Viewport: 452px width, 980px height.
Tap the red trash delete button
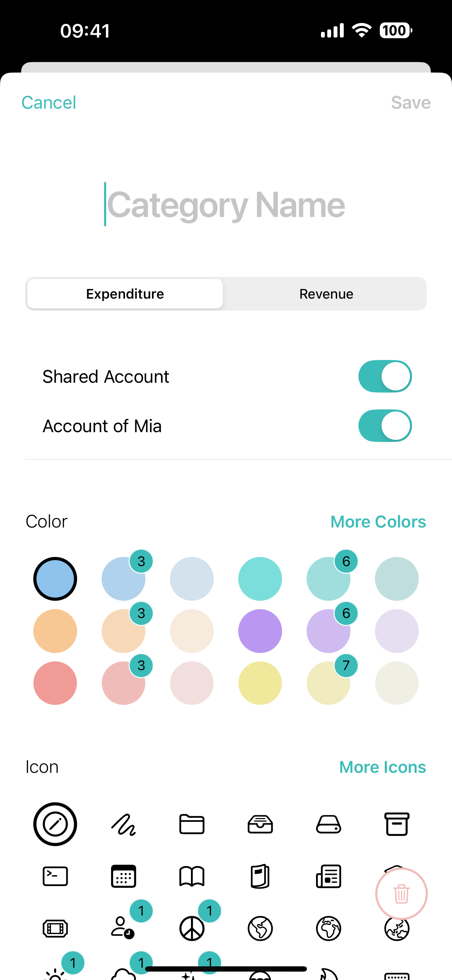pos(402,894)
